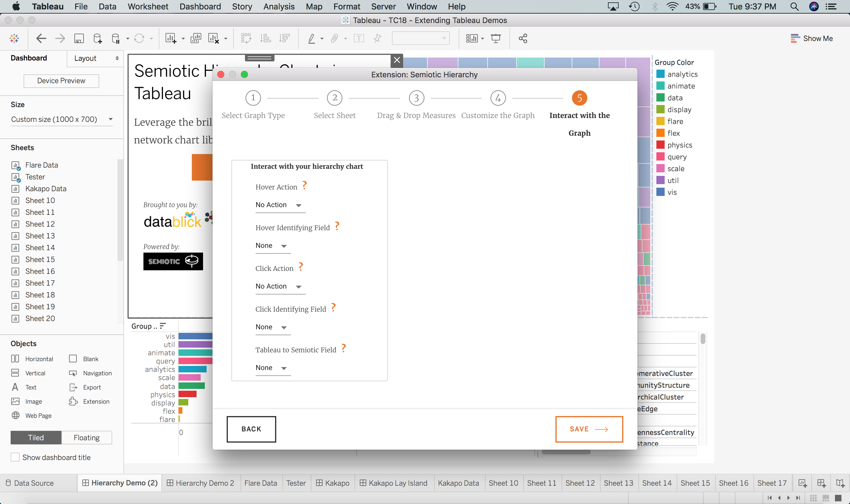Viewport: 850px width, 504px height.
Task: Click the analytics color swatch in legend
Action: pos(661,74)
